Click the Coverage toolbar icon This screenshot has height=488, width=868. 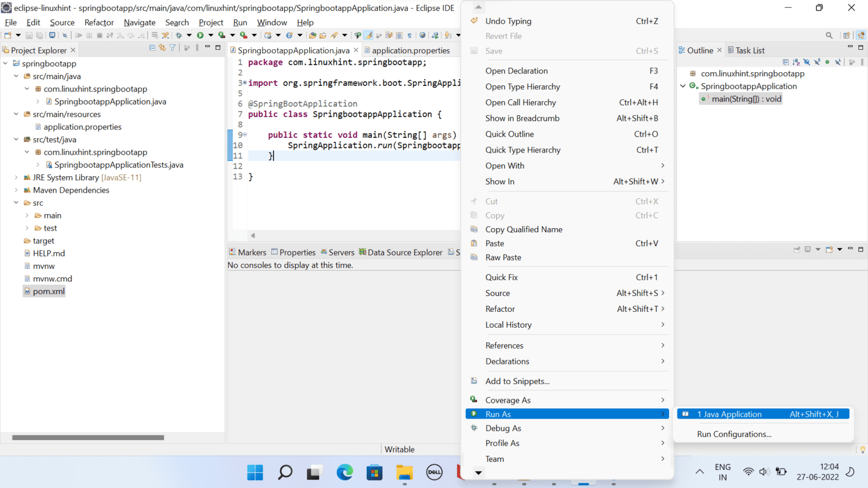[x=222, y=35]
